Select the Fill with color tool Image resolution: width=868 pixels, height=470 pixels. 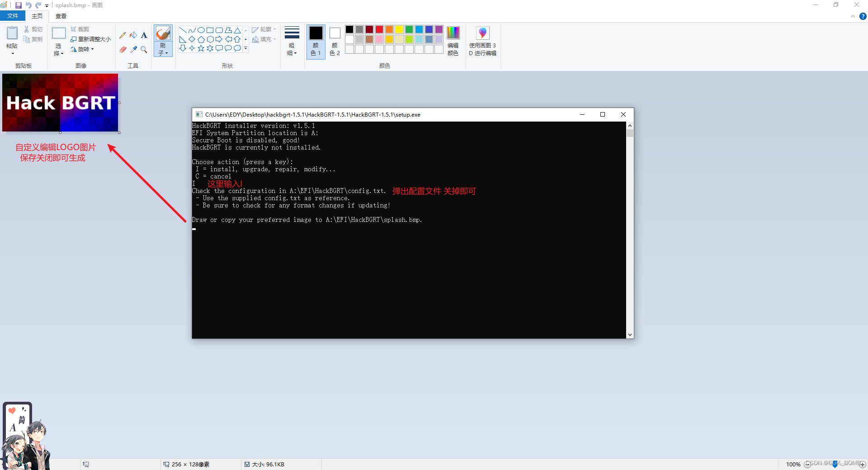click(x=133, y=36)
